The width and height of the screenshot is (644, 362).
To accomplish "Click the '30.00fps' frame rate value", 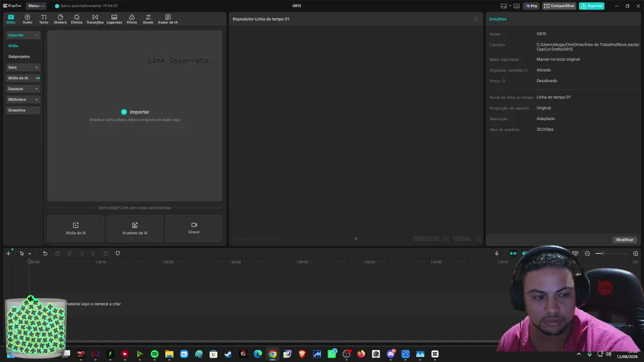I will (545, 129).
